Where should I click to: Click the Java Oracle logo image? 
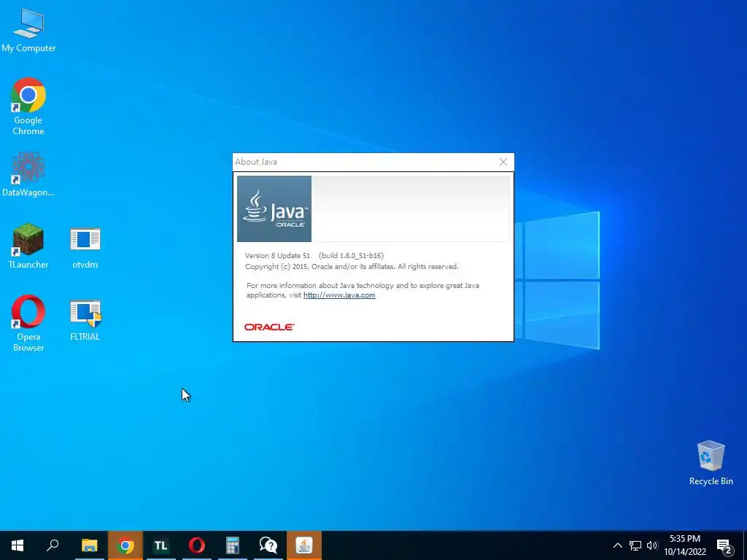coord(274,209)
